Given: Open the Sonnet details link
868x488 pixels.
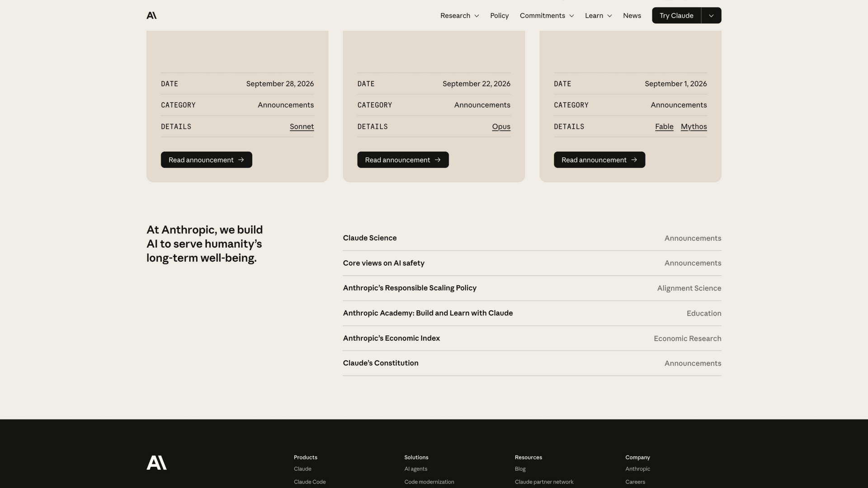Looking at the screenshot, I should coord(302,127).
